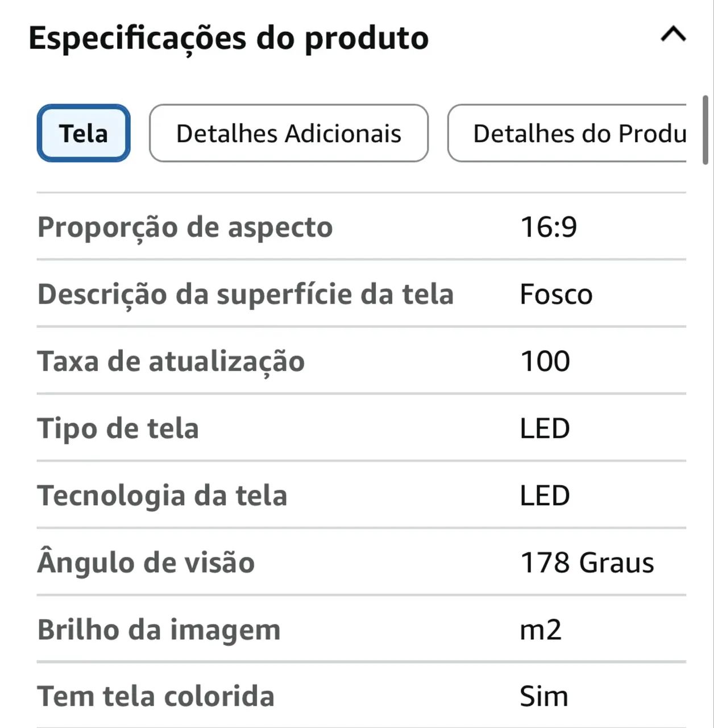The height and width of the screenshot is (728, 714).
Task: Click the Proporção de aspecto label
Action: click(x=185, y=227)
